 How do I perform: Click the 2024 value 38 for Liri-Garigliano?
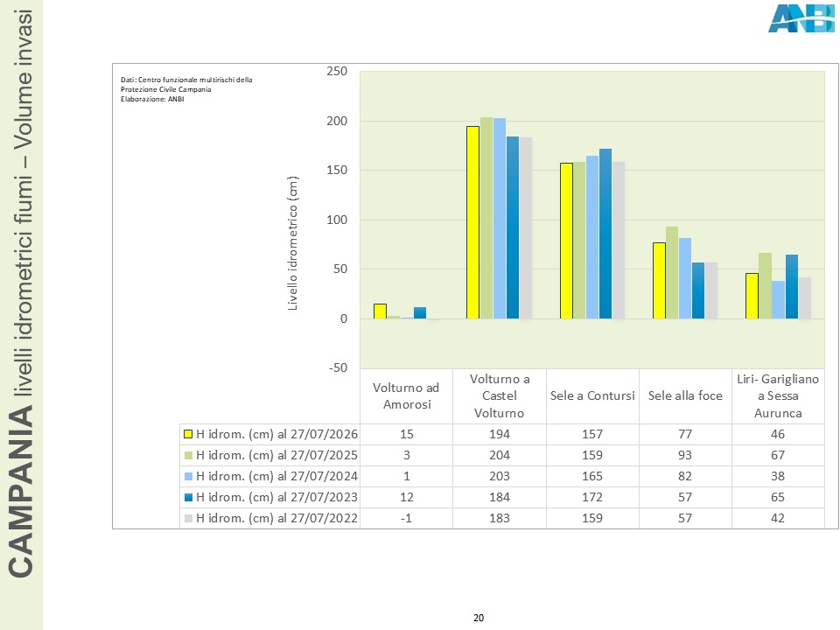[778, 476]
